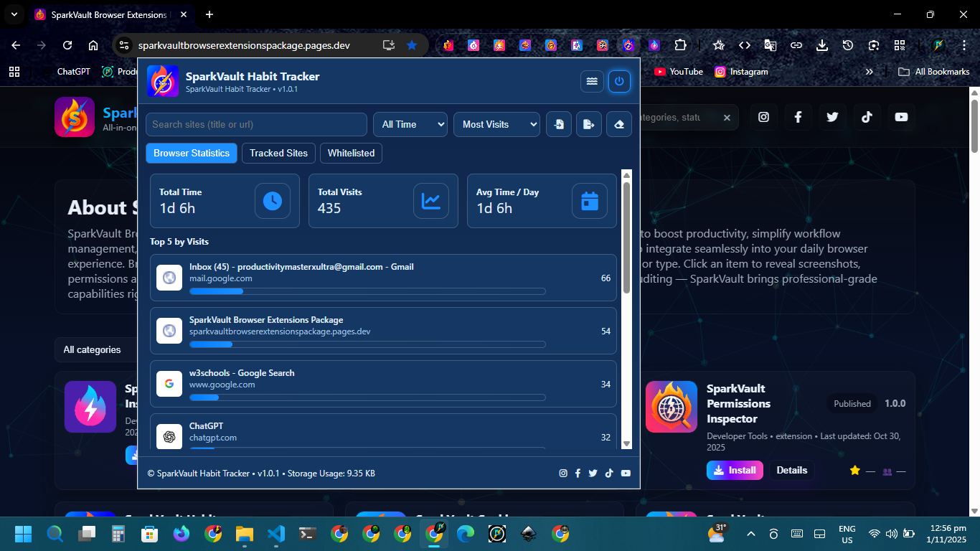Image resolution: width=980 pixels, height=551 pixels.
Task: Open Instagram link in the tracker footer
Action: tap(563, 474)
